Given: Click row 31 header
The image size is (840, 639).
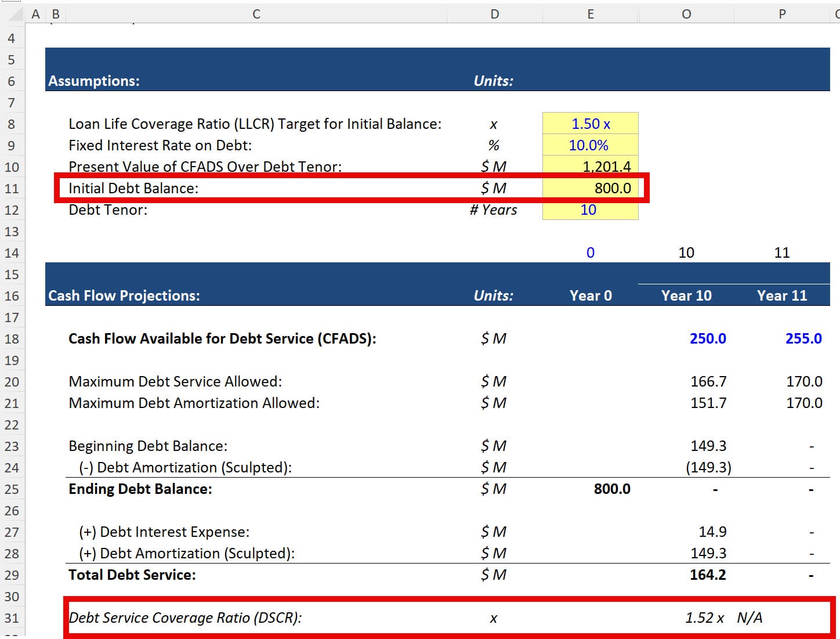Looking at the screenshot, I should [12, 618].
